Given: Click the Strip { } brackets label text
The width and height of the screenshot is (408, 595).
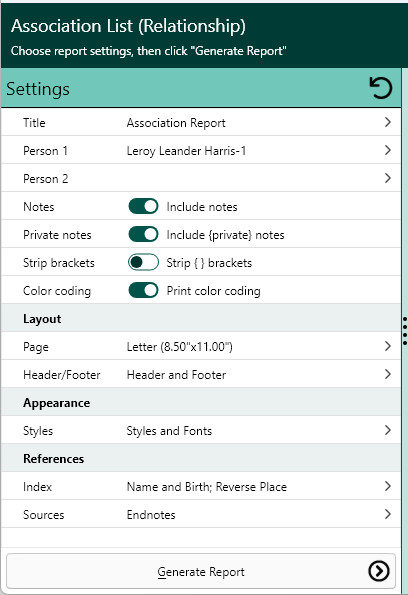Looking at the screenshot, I should tap(209, 263).
